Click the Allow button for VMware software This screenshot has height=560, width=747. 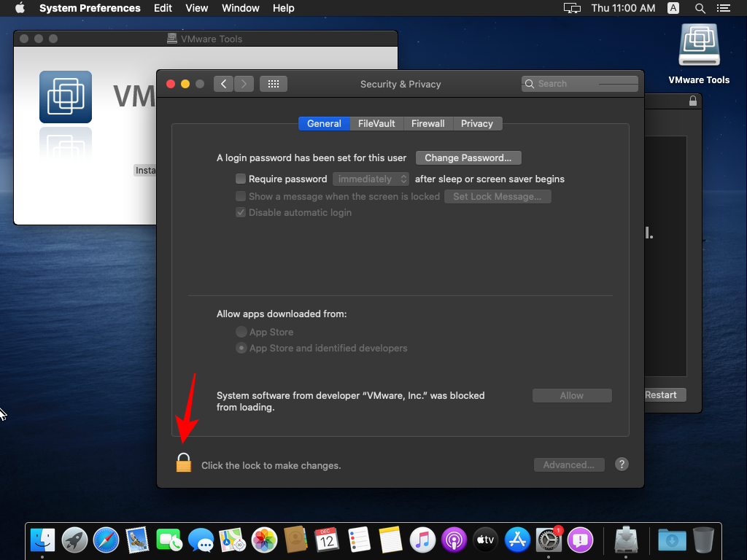tap(572, 395)
